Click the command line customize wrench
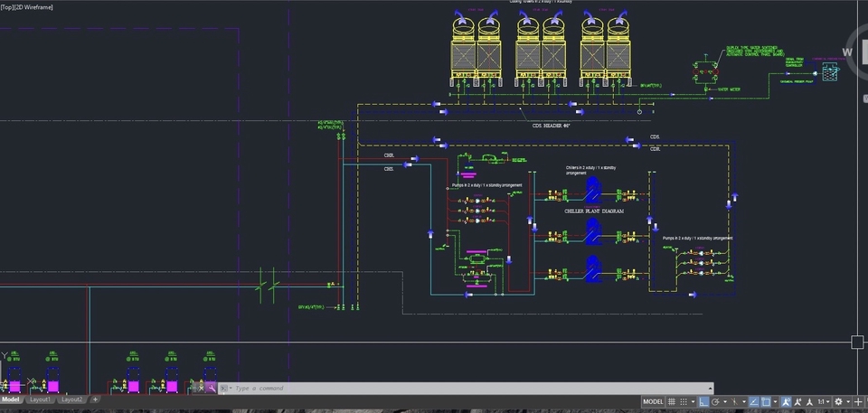This screenshot has width=868, height=413. pos(212,388)
